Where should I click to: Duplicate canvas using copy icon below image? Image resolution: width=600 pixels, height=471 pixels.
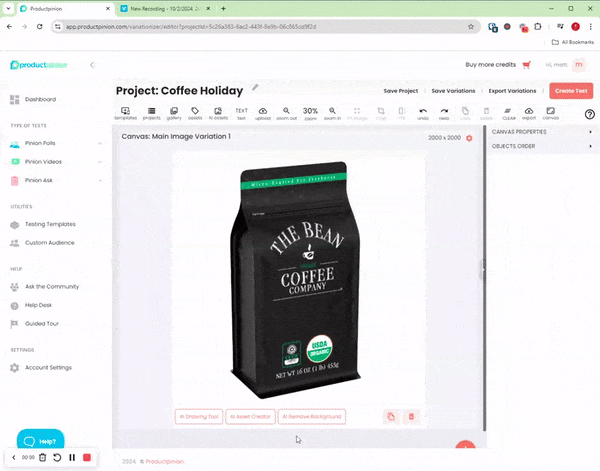(x=391, y=416)
